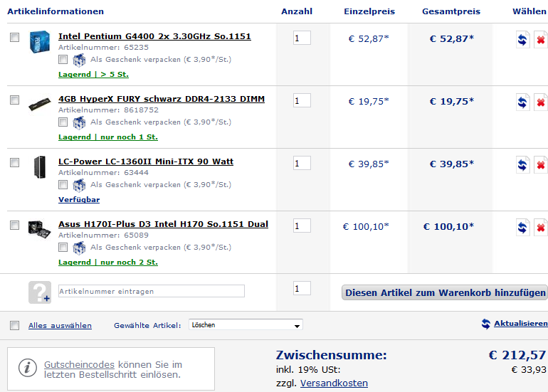Click quantity field for 4GB HyperX FURY
Viewport: 548px width, 392px height.
pos(302,100)
